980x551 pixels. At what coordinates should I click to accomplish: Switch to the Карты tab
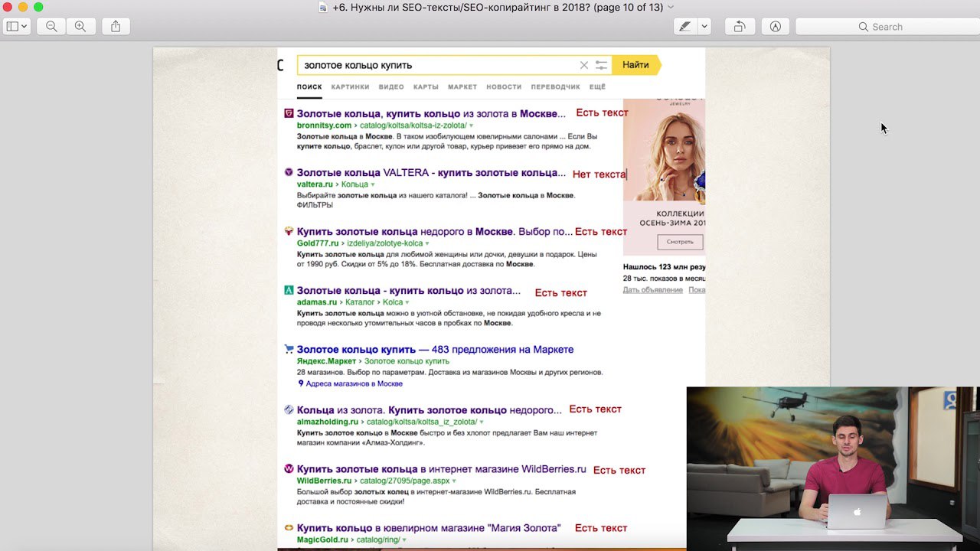[426, 87]
